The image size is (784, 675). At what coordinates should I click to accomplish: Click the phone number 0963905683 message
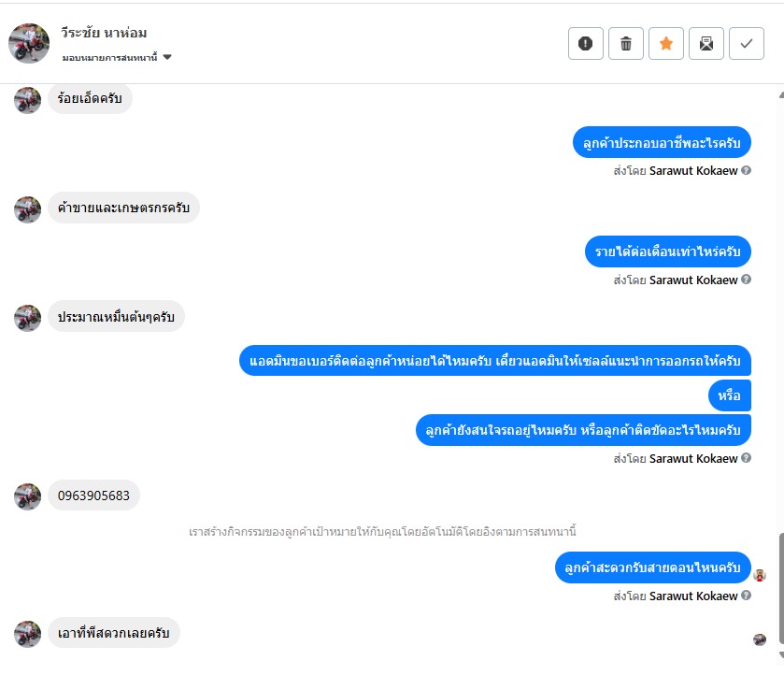(x=93, y=495)
